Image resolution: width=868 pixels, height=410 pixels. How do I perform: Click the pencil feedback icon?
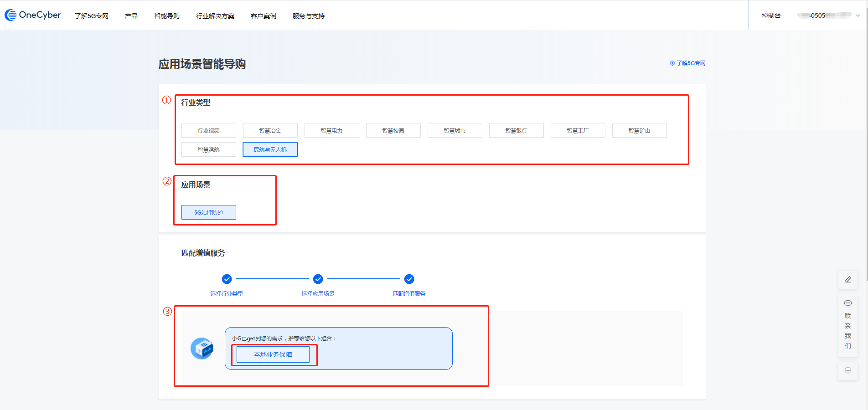click(847, 280)
